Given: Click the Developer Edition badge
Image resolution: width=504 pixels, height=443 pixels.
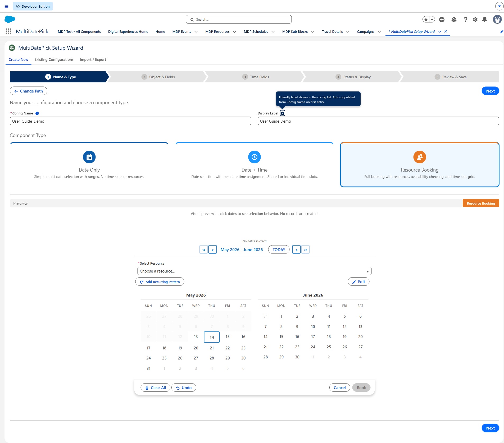Looking at the screenshot, I should [33, 6].
